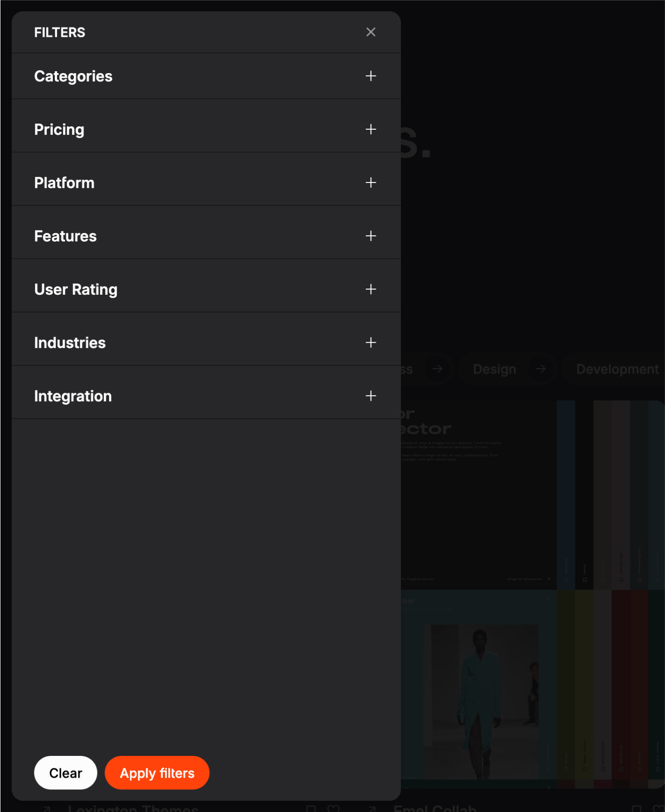This screenshot has width=665, height=812.
Task: Click the Clear button
Action: 66,773
